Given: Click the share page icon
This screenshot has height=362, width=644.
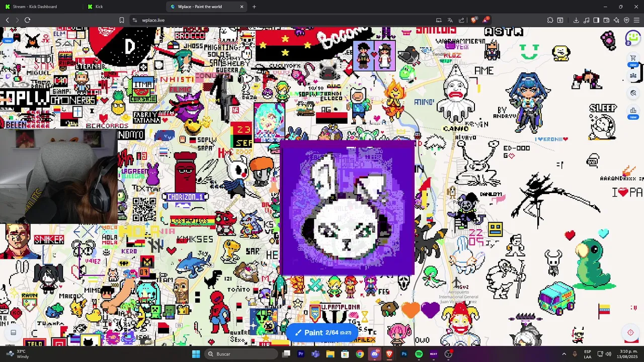Looking at the screenshot, I should [461, 20].
